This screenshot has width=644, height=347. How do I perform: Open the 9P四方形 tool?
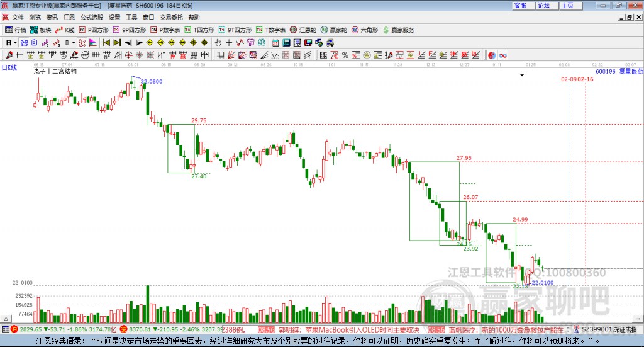pos(130,30)
